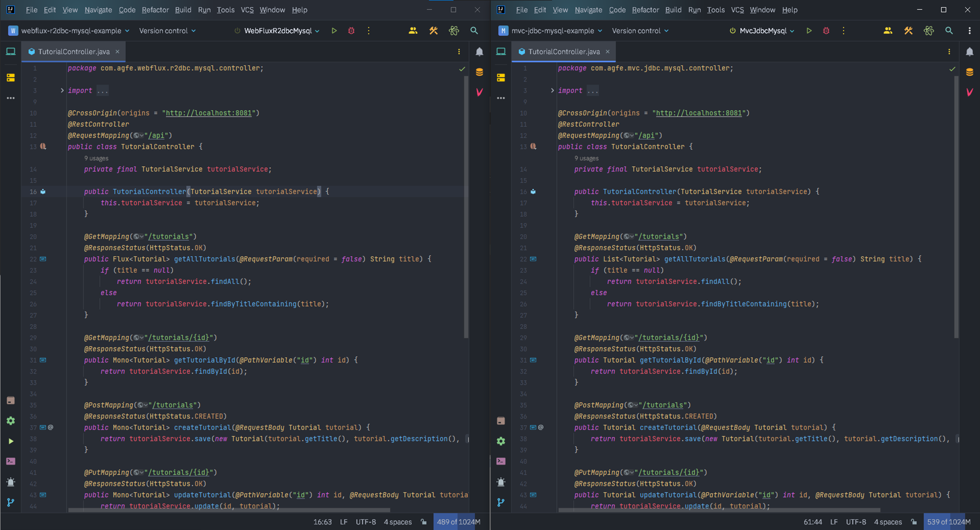980x530 pixels.
Task: Run the WebFluxR2dbcMysql configuration
Action: [x=334, y=31]
